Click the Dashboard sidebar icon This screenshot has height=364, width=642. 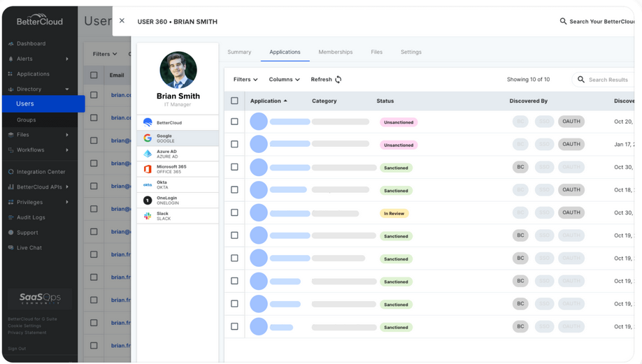[x=10, y=44]
